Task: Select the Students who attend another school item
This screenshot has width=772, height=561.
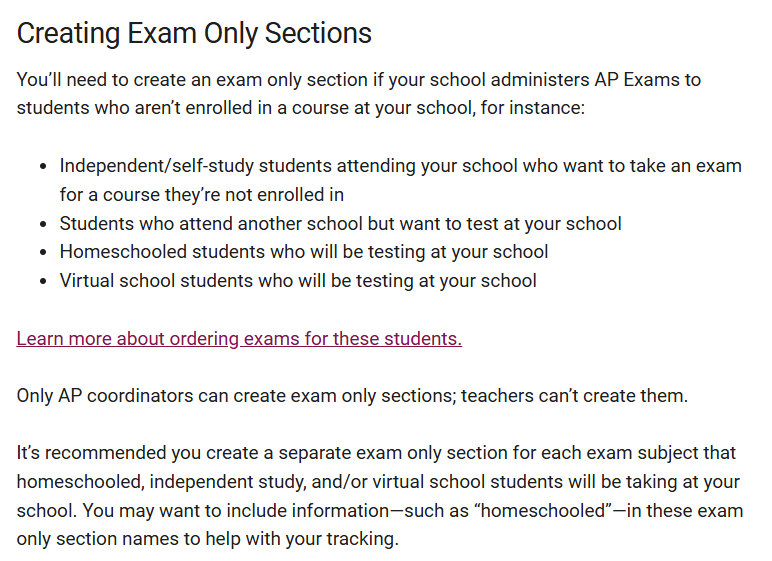Action: coord(340,224)
